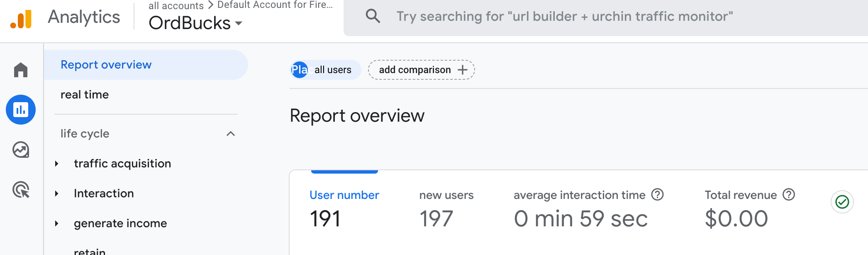868x255 pixels.
Task: Click the Total revenue help icon
Action: coord(789,194)
